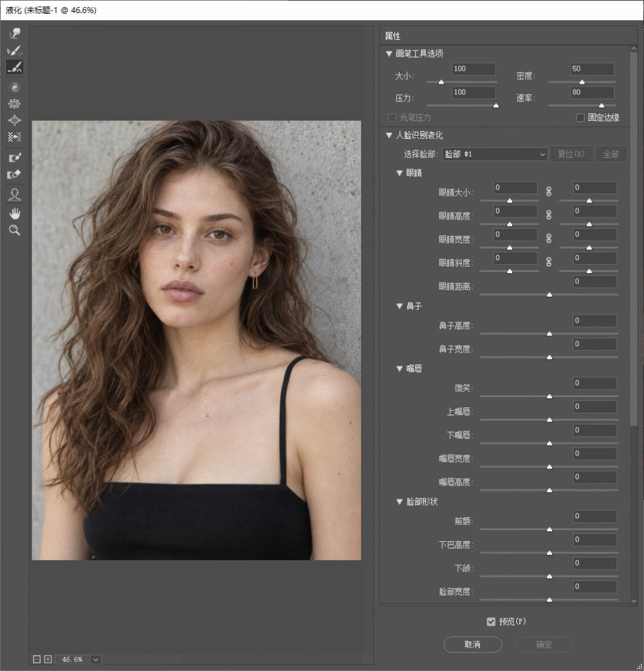
Task: Click the zoom out minus button
Action: [37, 659]
